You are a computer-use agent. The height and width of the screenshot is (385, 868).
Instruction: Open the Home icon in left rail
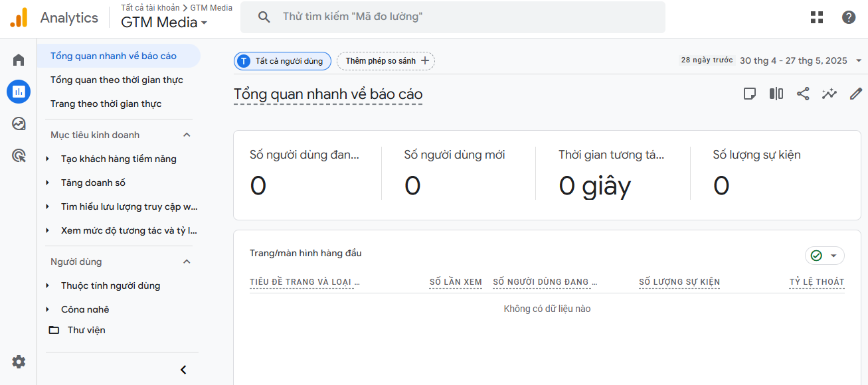click(19, 60)
